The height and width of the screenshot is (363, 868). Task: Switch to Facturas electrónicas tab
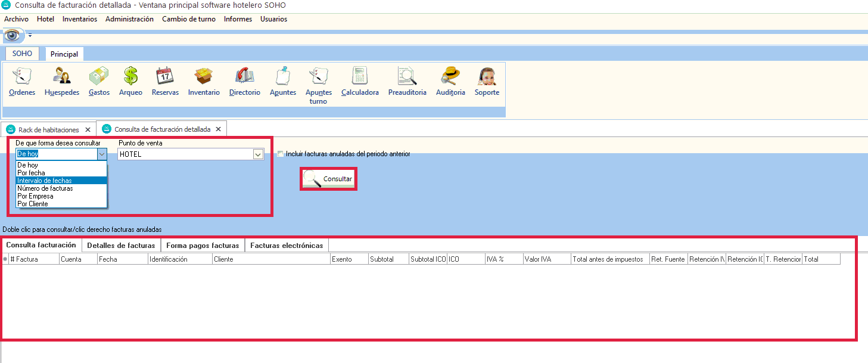287,245
